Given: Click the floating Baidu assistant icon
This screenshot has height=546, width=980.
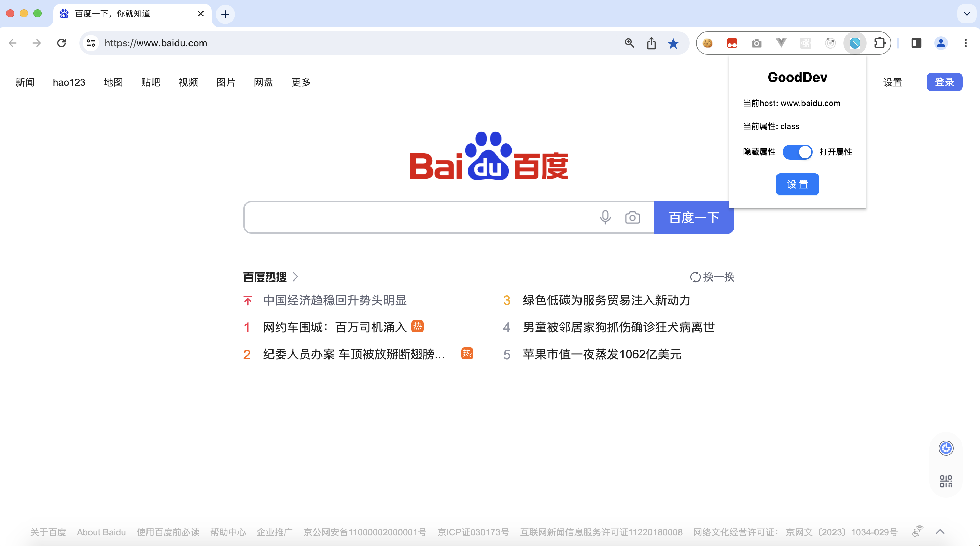Looking at the screenshot, I should 946,448.
